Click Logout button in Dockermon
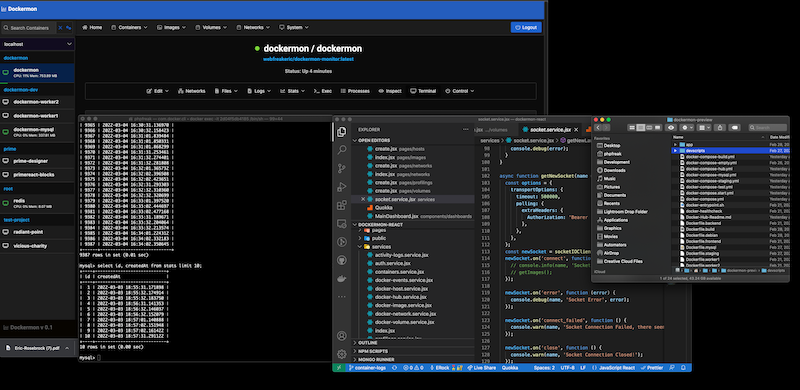 [x=526, y=28]
